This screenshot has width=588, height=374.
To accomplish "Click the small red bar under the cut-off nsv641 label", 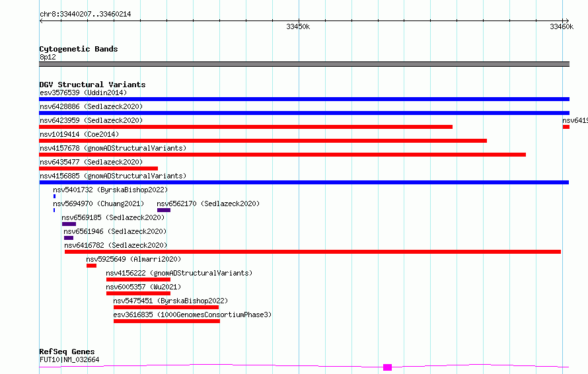I will [x=566, y=127].
